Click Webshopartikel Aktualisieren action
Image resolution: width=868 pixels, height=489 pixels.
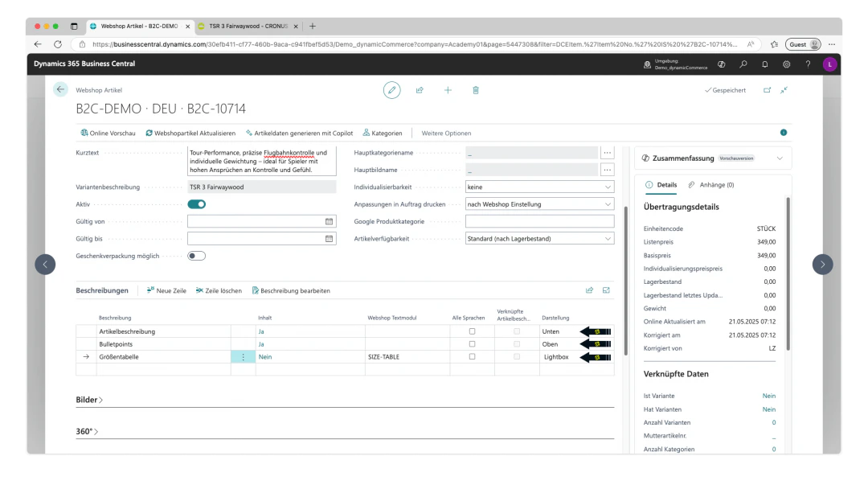coord(190,133)
